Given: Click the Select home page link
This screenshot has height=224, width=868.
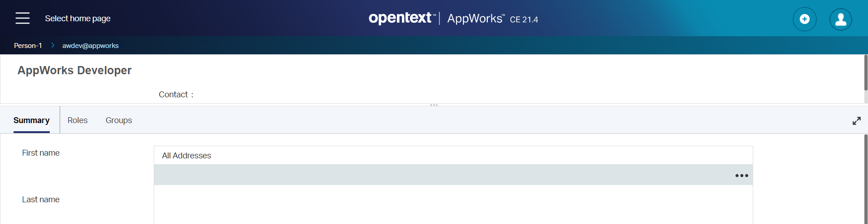Looking at the screenshot, I should click(x=78, y=19).
